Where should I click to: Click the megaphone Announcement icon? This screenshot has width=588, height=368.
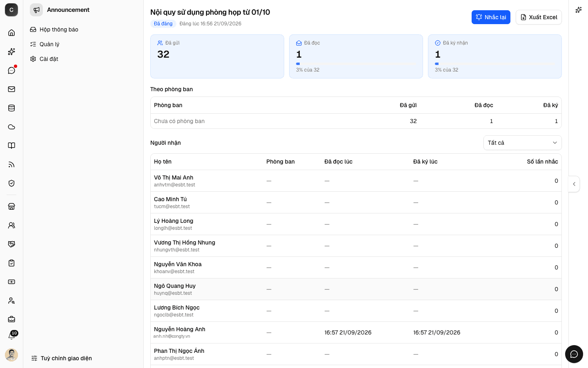click(36, 10)
